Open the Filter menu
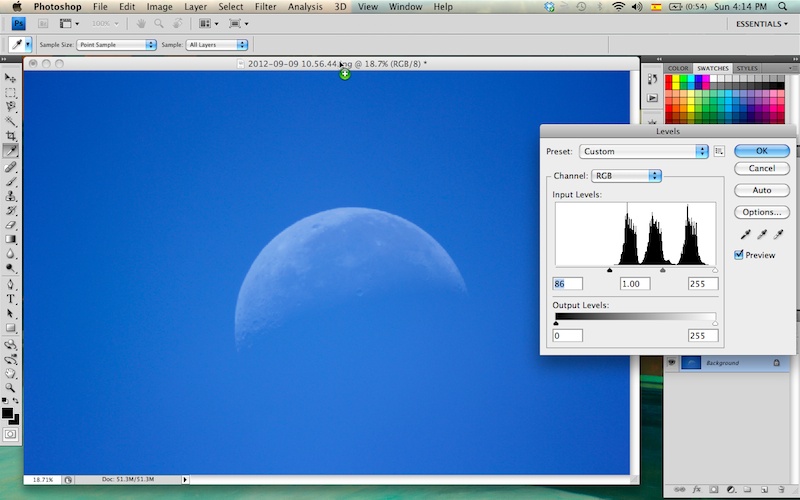Viewport: 800px width, 500px height. coord(265,7)
